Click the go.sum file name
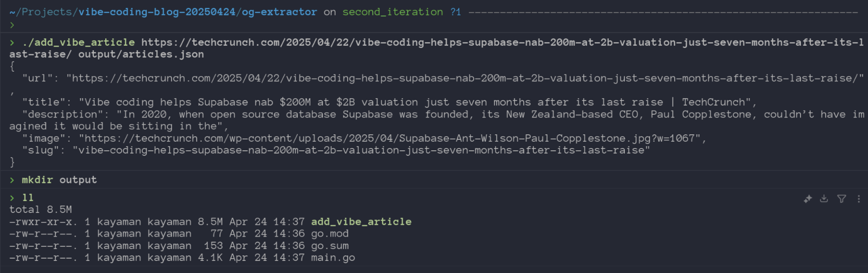The height and width of the screenshot is (273, 868). [x=330, y=246]
